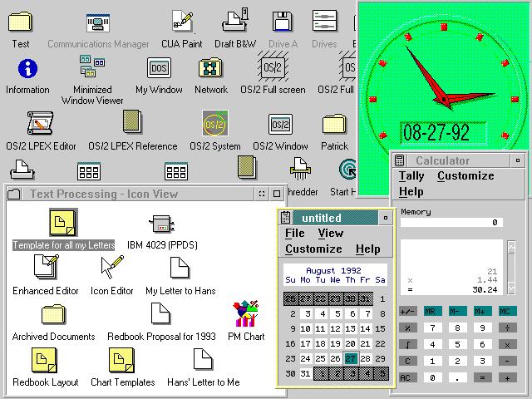Open the Information icon
The image size is (532, 399).
pyautogui.click(x=27, y=68)
